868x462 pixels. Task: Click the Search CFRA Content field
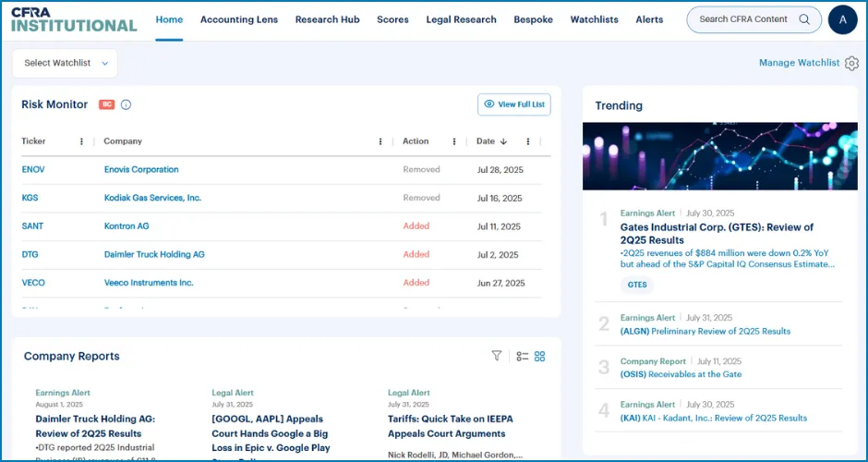(754, 19)
